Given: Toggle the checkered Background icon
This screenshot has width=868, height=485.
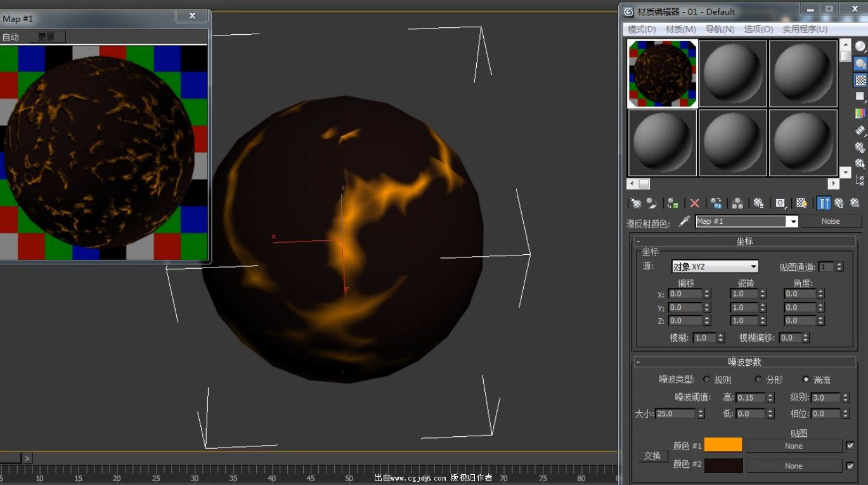Looking at the screenshot, I should pos(860,81).
